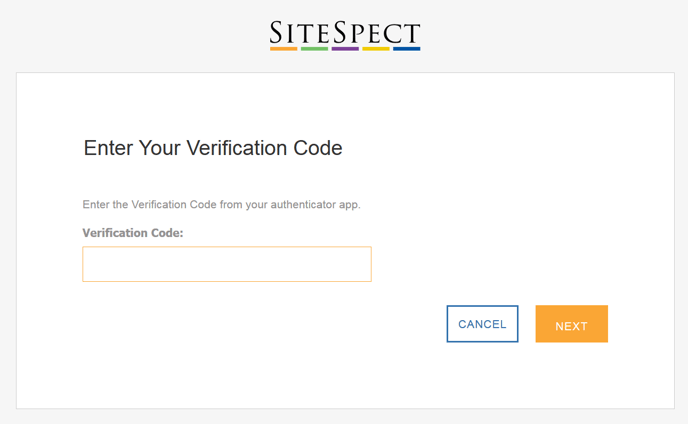Click the dark blue bar under the logo
This screenshot has height=424, width=688.
pyautogui.click(x=406, y=48)
